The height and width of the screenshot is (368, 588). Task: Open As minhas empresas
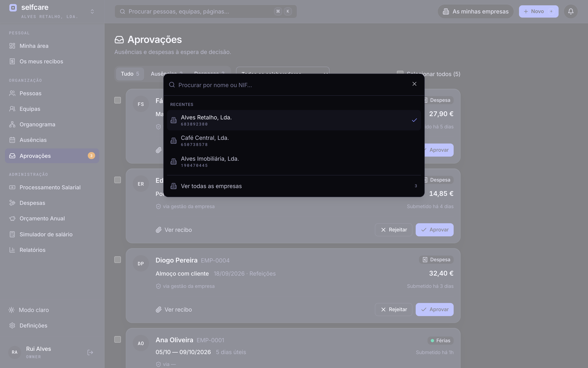coord(476,11)
